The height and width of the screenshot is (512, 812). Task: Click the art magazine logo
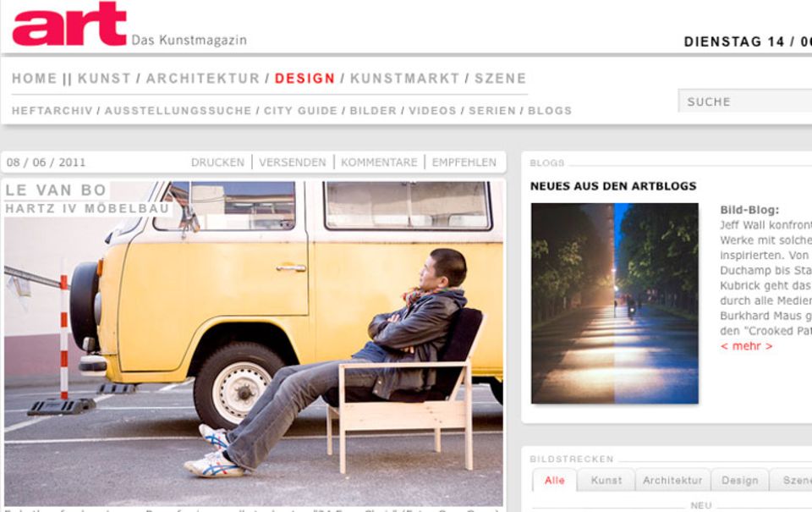point(69,24)
